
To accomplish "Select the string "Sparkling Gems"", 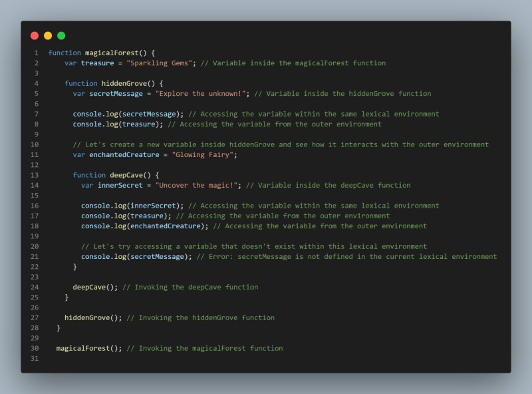I will (x=159, y=63).
